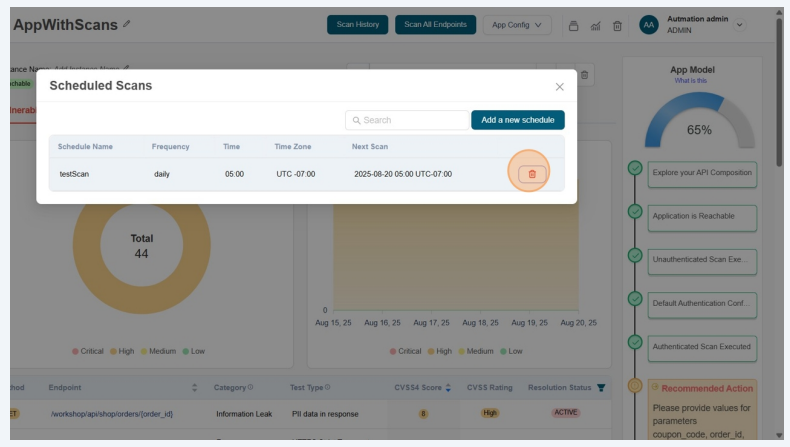Screen dimensions: 790x447
Task: Open the Resolution Status filter icon
Action: click(x=601, y=388)
